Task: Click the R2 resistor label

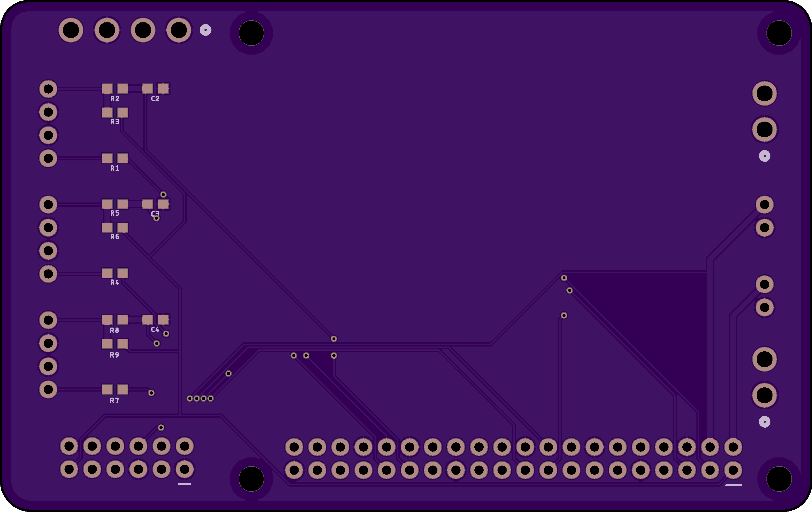Action: click(x=115, y=98)
